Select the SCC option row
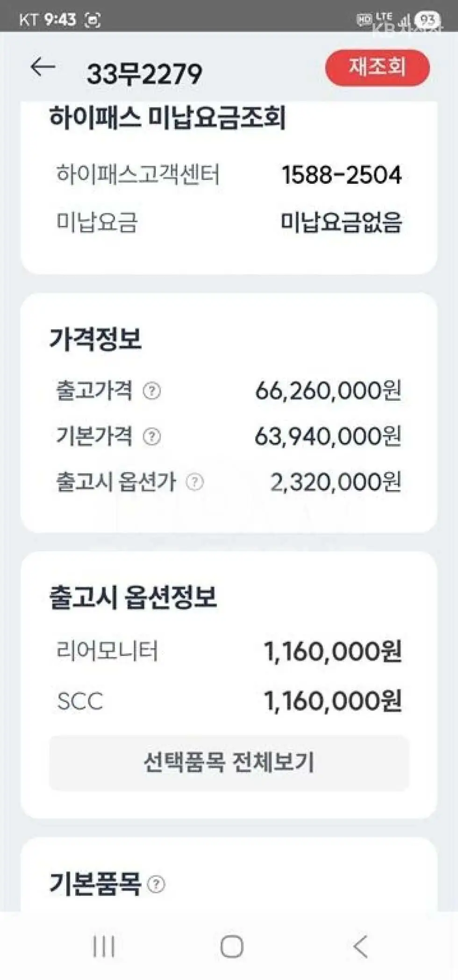 point(229,701)
